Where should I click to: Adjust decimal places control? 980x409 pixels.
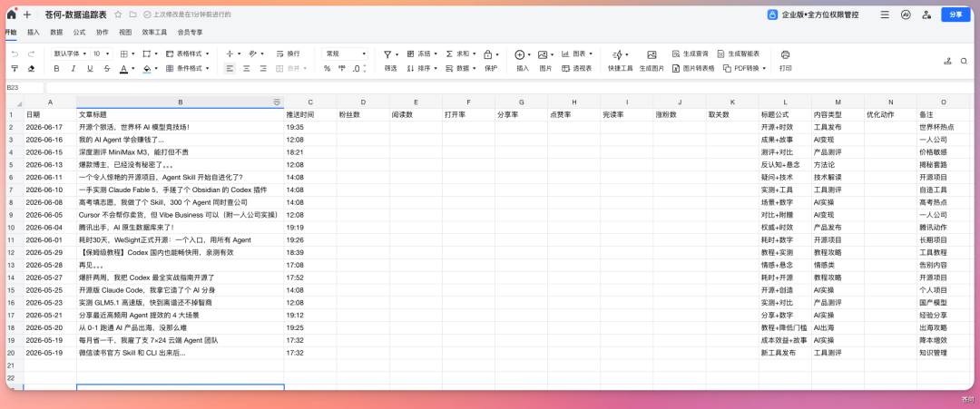358,69
